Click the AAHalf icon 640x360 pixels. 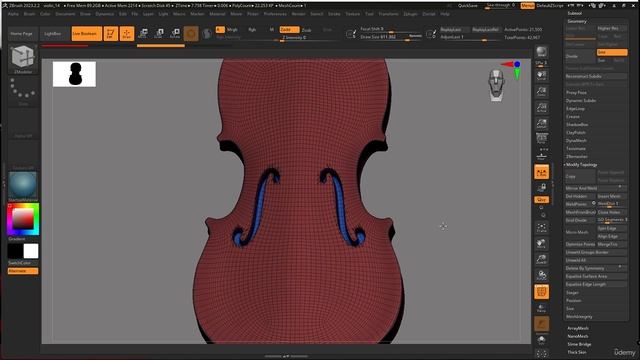tap(542, 124)
